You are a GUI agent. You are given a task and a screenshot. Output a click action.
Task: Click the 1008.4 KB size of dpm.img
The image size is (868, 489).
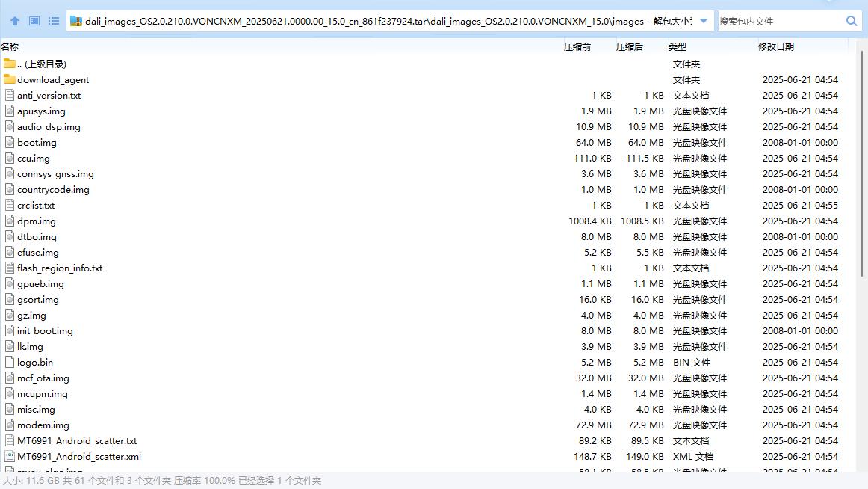tap(590, 221)
